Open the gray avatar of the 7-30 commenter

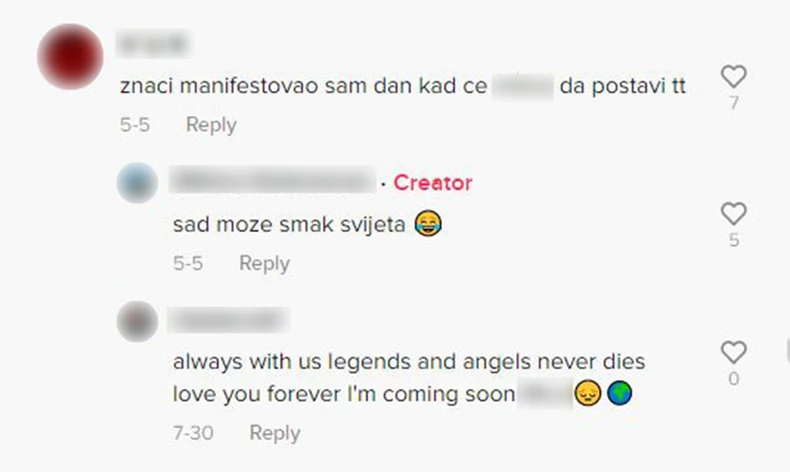[x=137, y=321]
